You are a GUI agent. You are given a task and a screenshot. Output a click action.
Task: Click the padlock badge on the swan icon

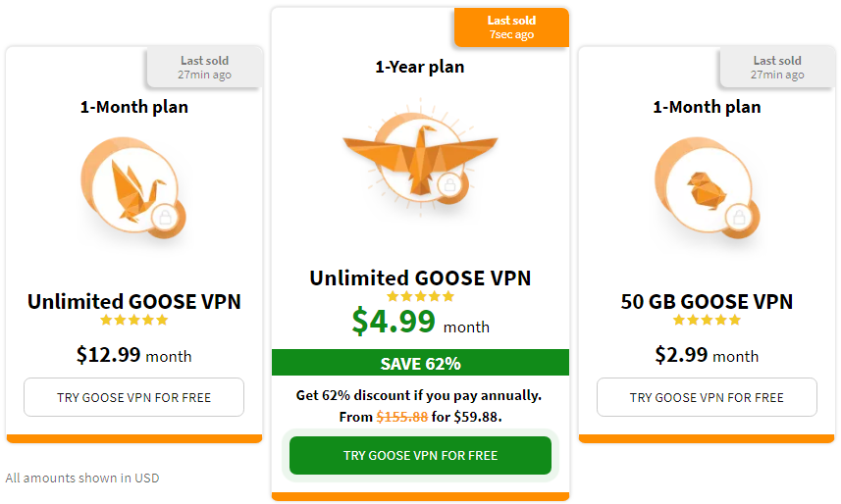click(x=166, y=218)
